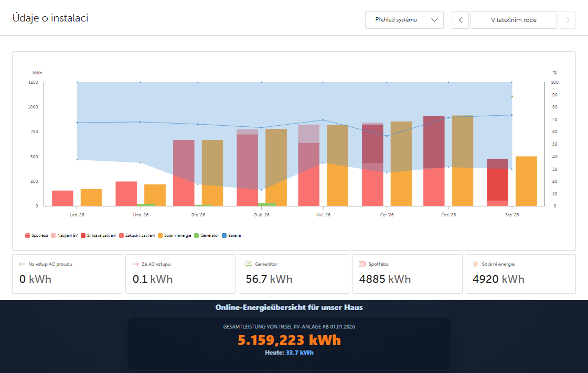The width and height of the screenshot is (588, 373).
Task: Toggle Solární energie legend entry
Action: coord(174,236)
